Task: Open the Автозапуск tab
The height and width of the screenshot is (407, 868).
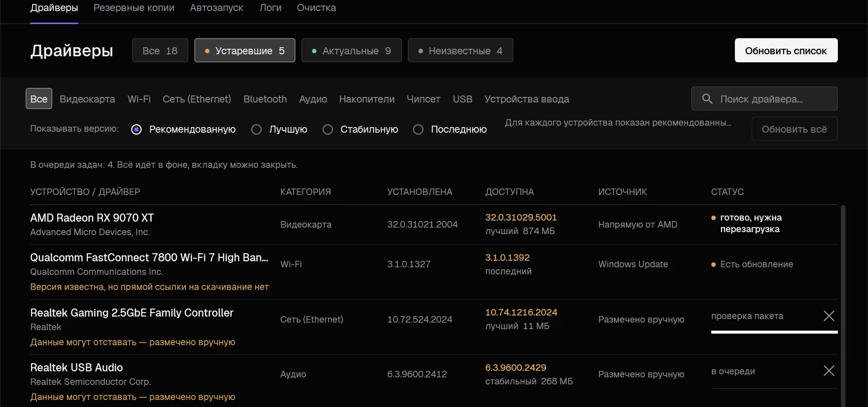Action: pos(216,8)
